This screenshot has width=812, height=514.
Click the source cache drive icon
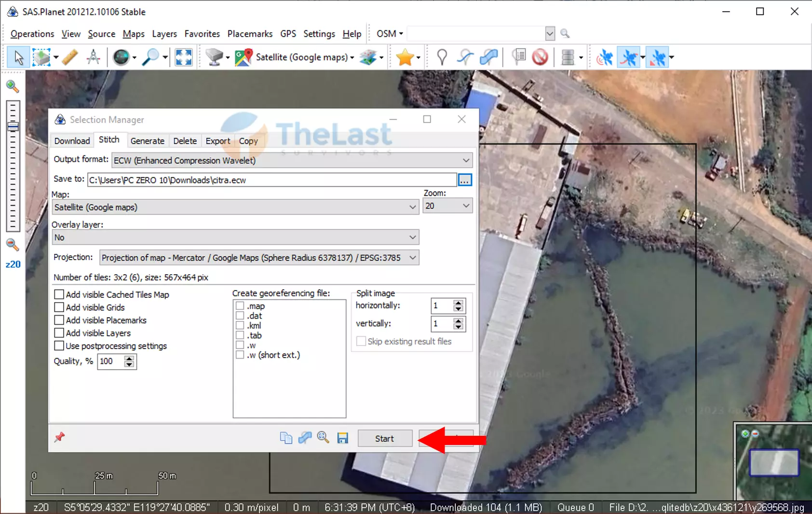tap(214, 57)
